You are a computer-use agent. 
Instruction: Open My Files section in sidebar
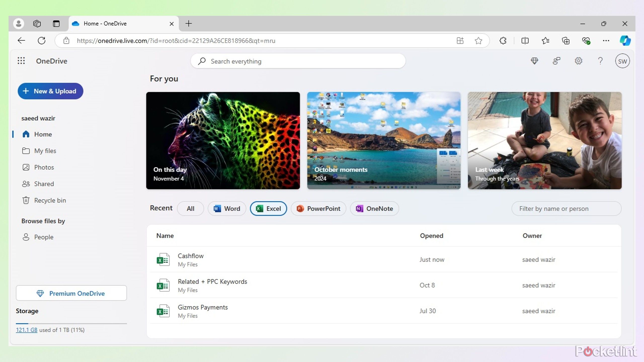pos(45,150)
